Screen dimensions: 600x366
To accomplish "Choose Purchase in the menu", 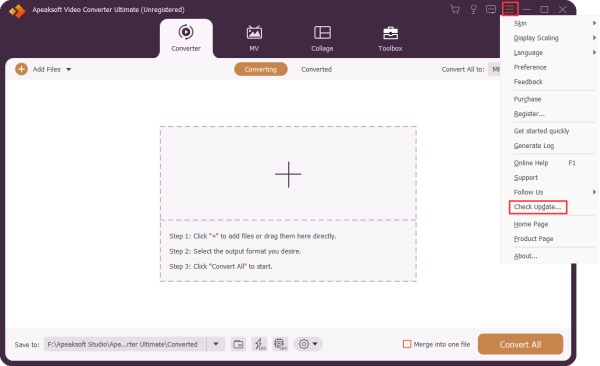I will coord(527,99).
